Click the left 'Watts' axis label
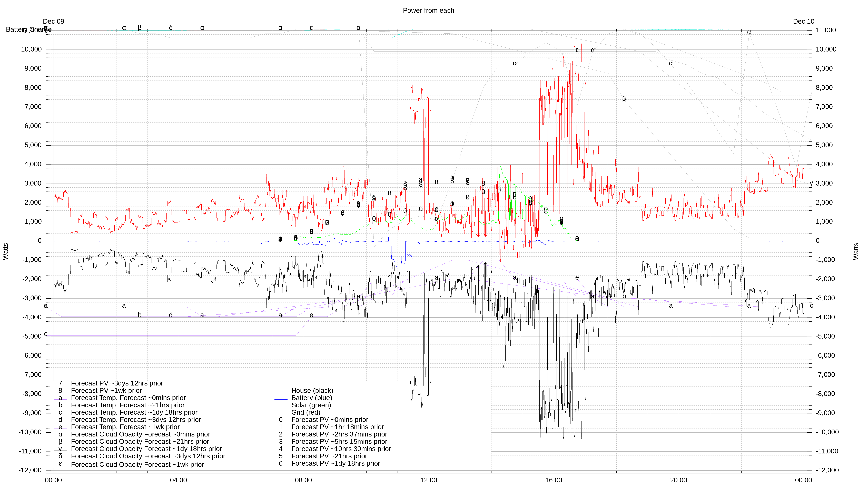Viewport: 868px width, 488px height. (x=5, y=252)
